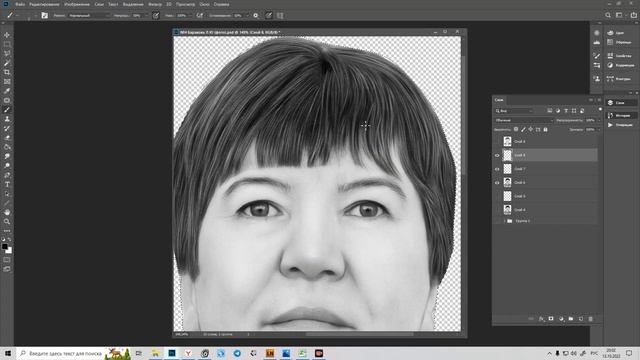
Task: Create a new adjustment layer from panel footer
Action: coord(561,319)
